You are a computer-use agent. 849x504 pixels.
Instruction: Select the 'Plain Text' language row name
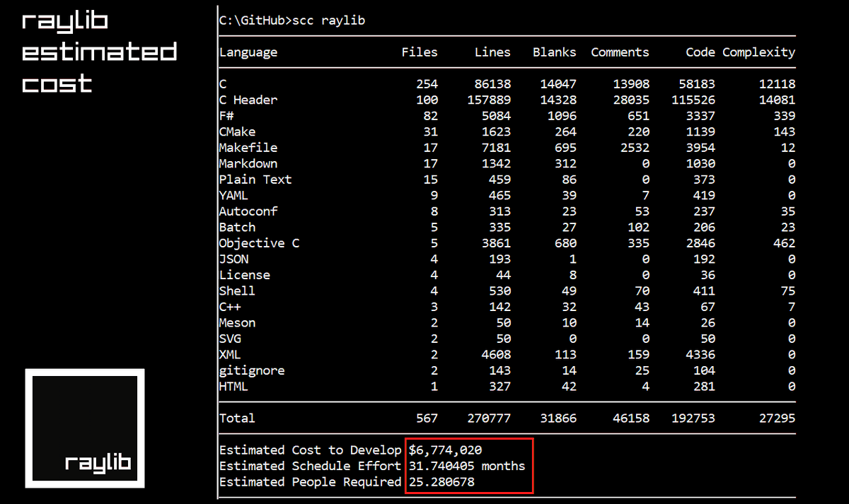[x=255, y=180]
